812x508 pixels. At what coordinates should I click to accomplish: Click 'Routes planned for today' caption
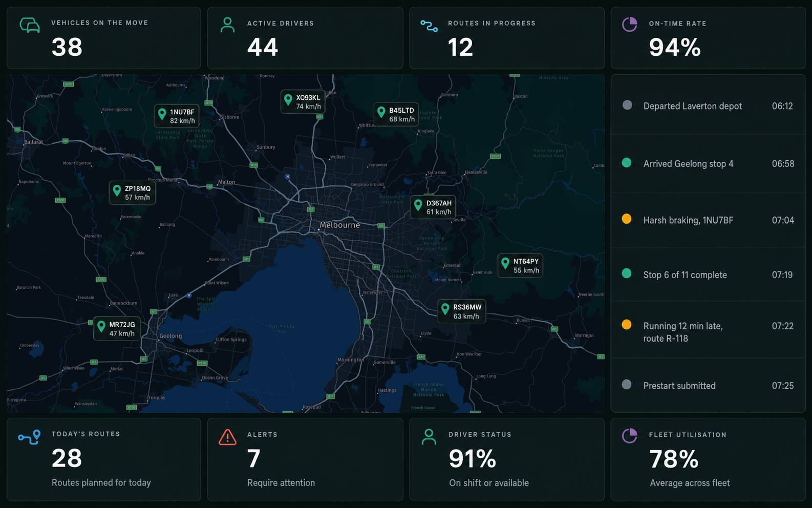pyautogui.click(x=101, y=482)
